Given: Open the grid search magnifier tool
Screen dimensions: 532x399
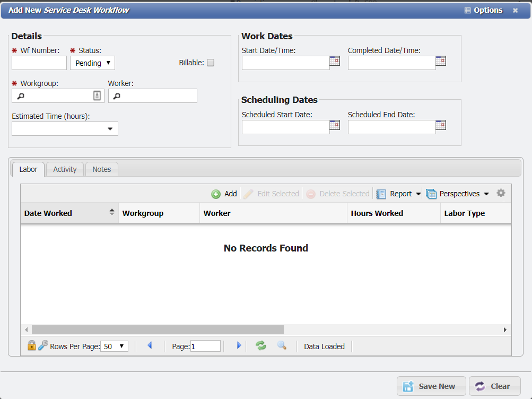Looking at the screenshot, I should point(282,345).
